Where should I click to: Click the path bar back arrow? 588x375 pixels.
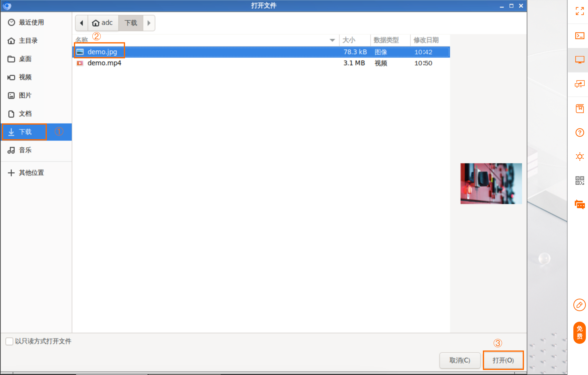coord(82,23)
